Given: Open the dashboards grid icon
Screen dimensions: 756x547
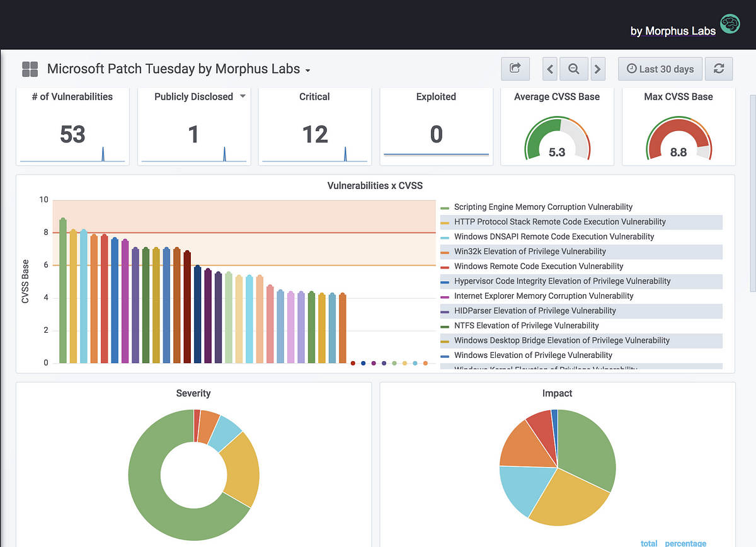Looking at the screenshot, I should click(x=30, y=69).
